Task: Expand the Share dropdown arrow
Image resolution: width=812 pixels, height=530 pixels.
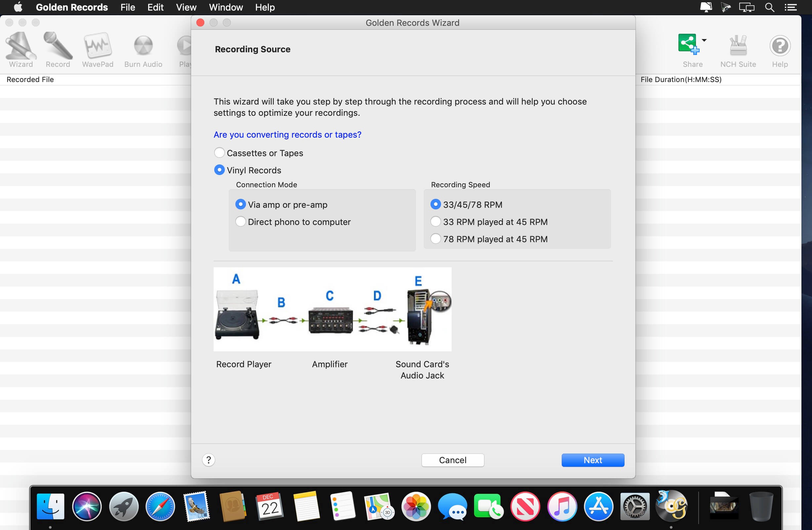Action: [704, 40]
